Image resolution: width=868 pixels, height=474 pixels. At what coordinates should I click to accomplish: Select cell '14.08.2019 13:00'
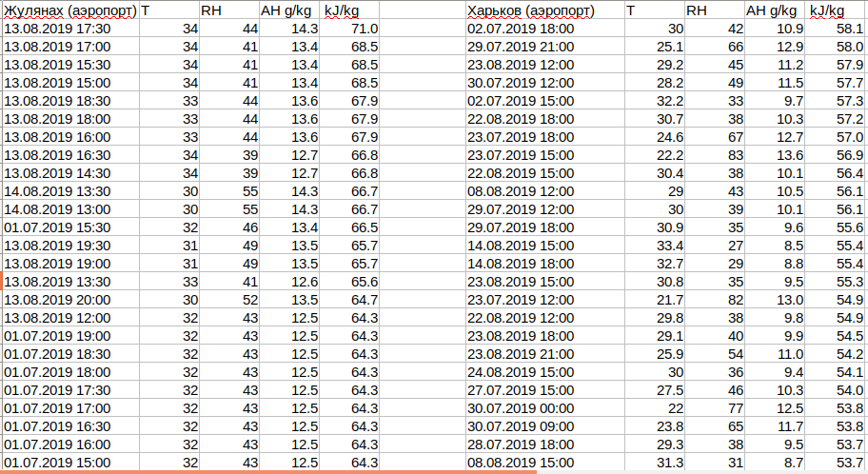click(70, 209)
